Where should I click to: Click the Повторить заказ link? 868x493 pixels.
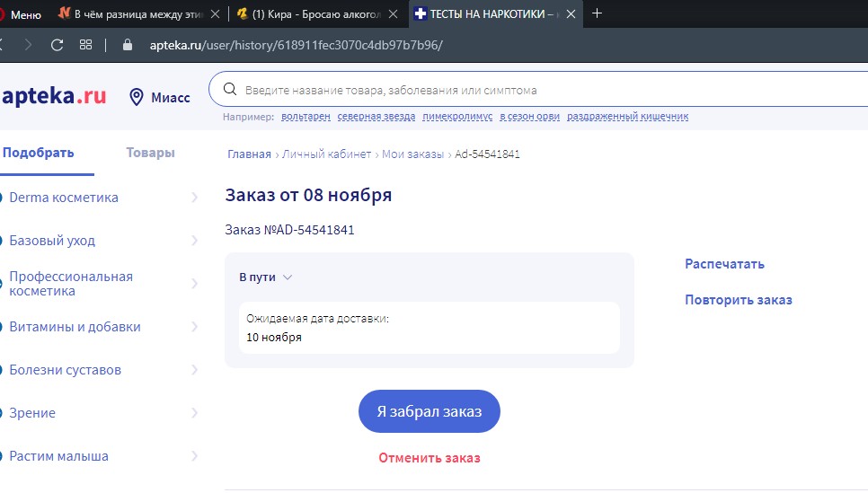click(x=738, y=300)
